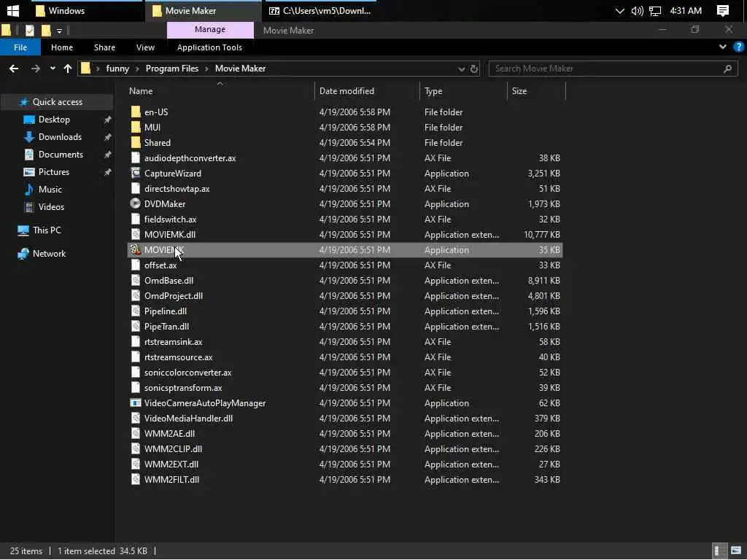Open the recent locations dropdown arrow
Viewport: 747px width, 560px height.
53,69
